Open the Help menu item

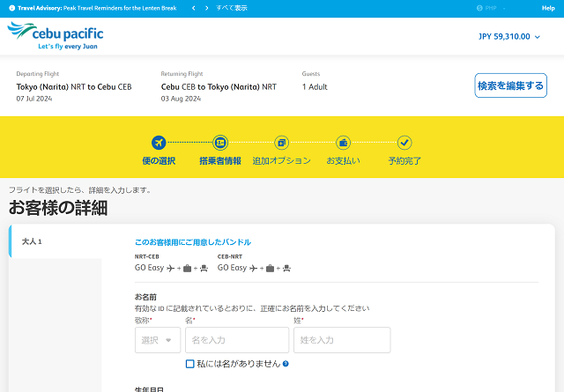tap(547, 8)
